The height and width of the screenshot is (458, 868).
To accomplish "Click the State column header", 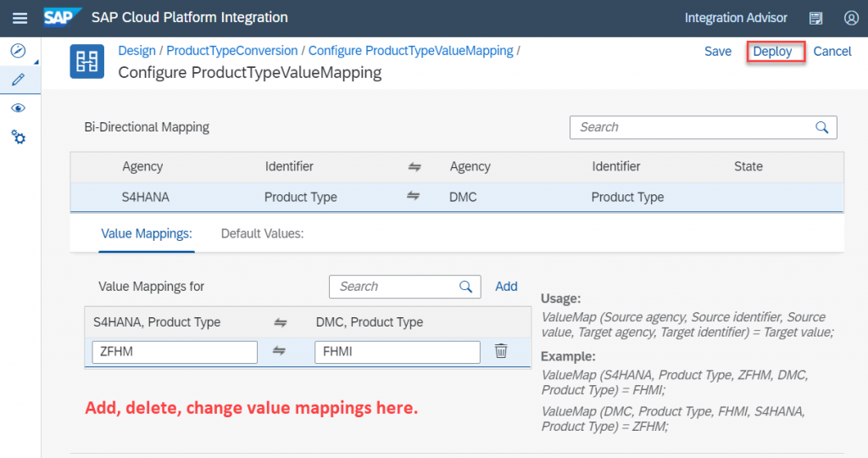I will [x=748, y=167].
